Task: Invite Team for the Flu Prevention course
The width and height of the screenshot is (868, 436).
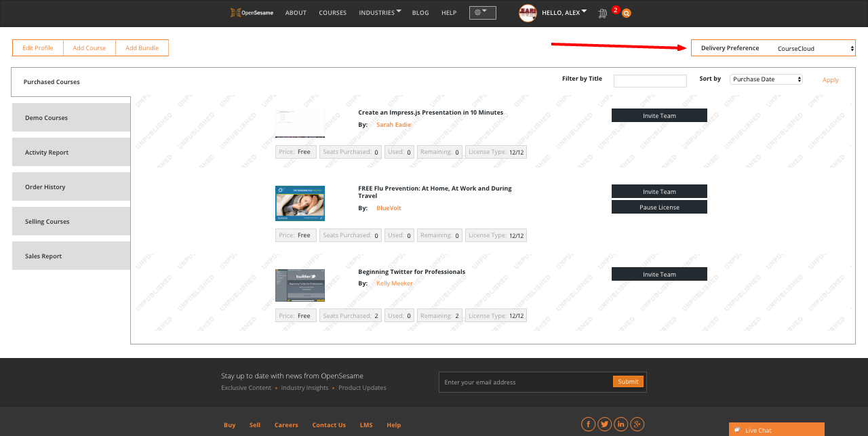Action: coord(659,191)
